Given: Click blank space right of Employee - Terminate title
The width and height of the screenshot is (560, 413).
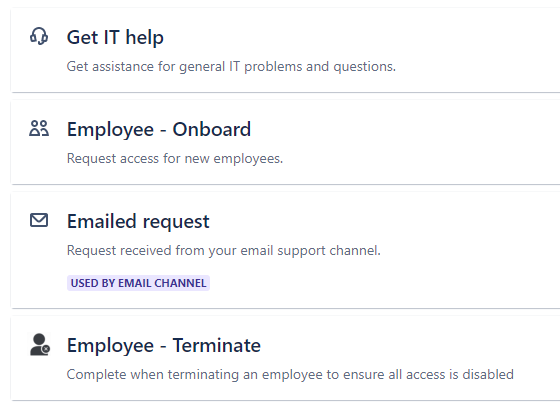Looking at the screenshot, I should point(411,345).
